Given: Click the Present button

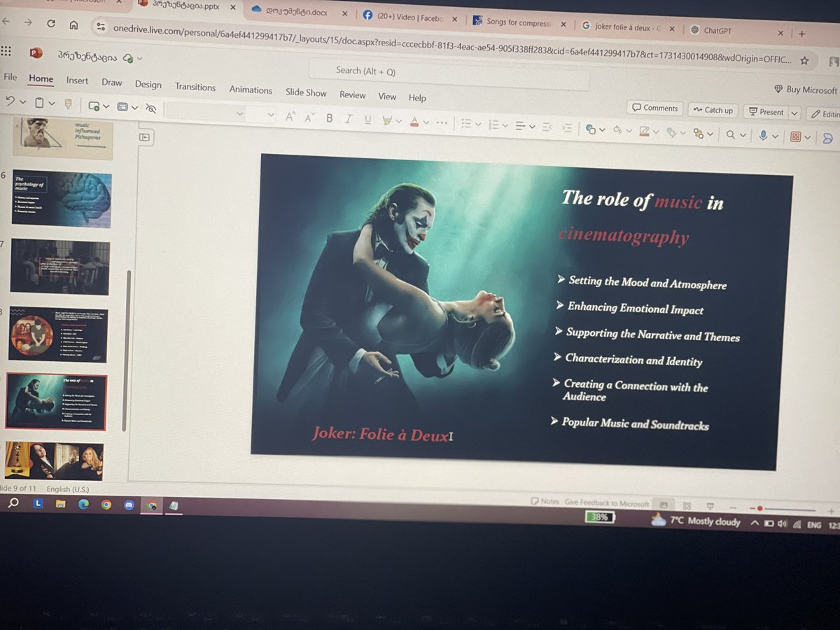Looking at the screenshot, I should click(766, 112).
